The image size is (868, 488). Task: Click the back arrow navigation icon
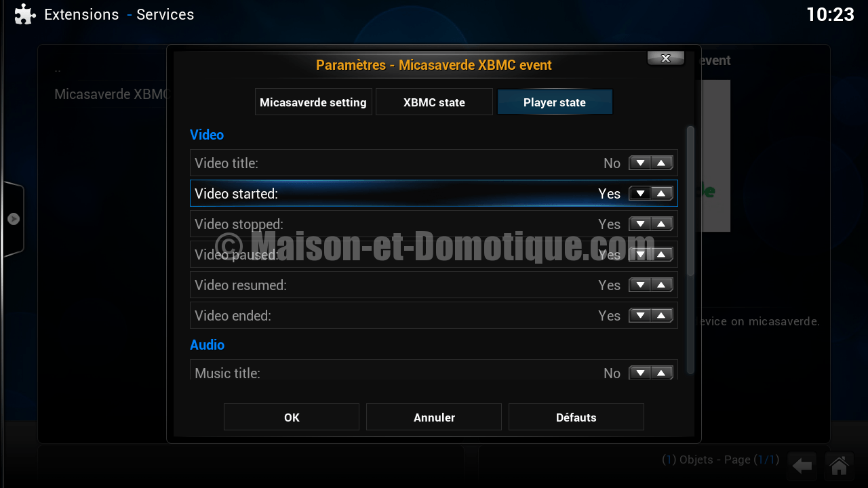(x=802, y=466)
